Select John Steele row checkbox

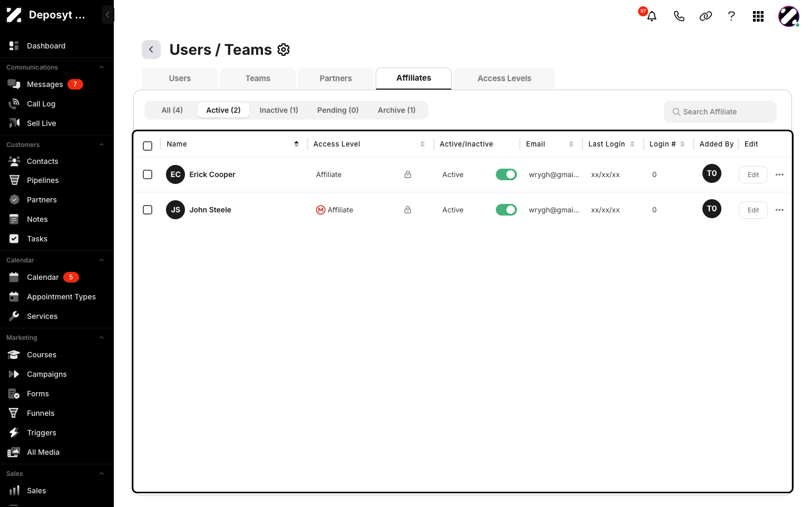point(148,210)
